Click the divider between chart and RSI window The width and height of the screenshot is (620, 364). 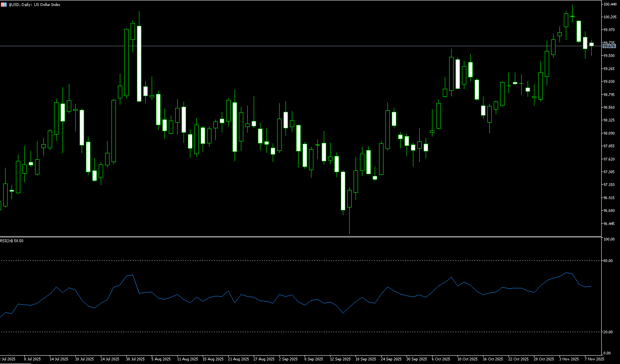[x=299, y=237]
